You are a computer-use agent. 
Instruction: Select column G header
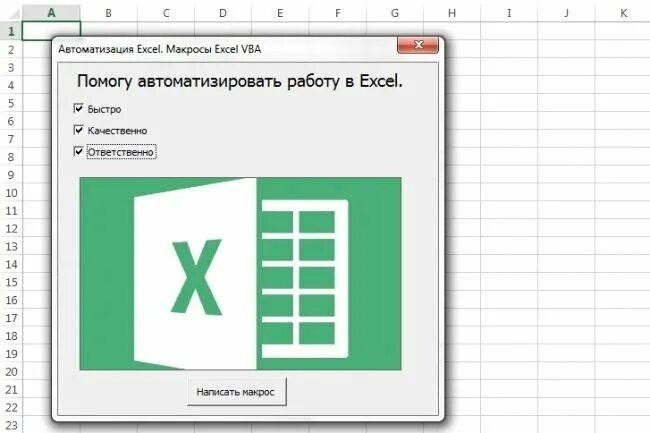tap(395, 13)
